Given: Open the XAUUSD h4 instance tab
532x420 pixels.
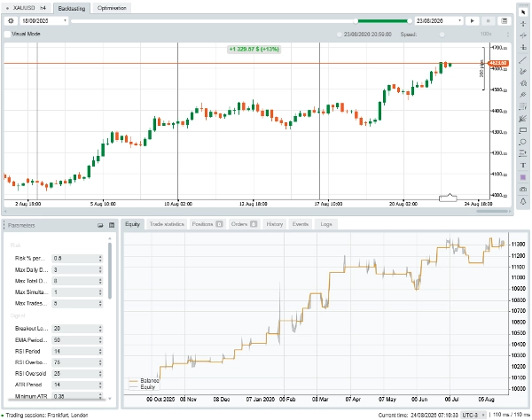Looking at the screenshot, I should 27,8.
